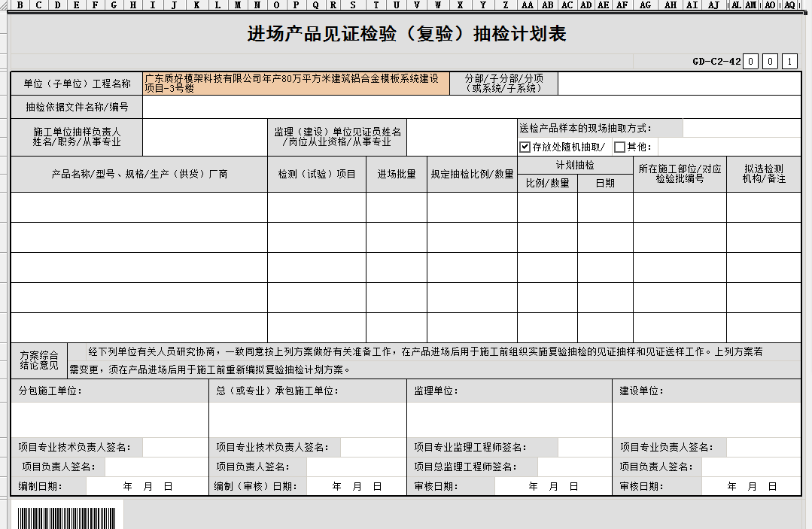
Task: Click the barcode image at bottom left
Action: 67,518
